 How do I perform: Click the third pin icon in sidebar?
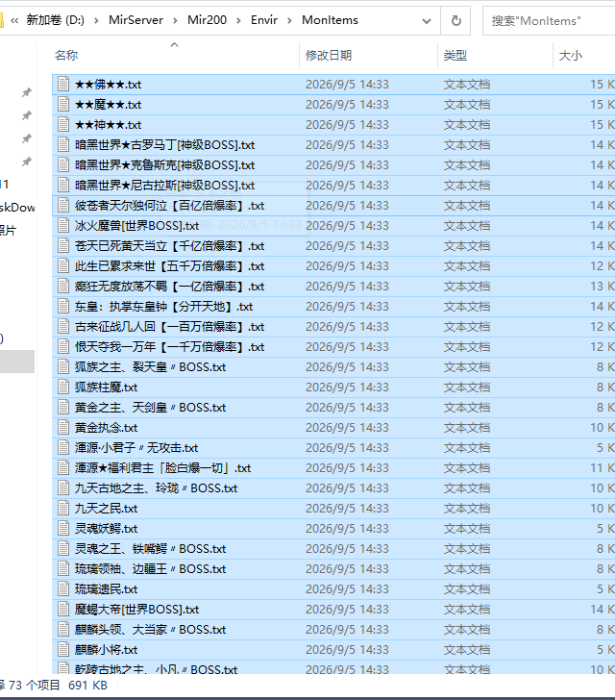click(27, 138)
